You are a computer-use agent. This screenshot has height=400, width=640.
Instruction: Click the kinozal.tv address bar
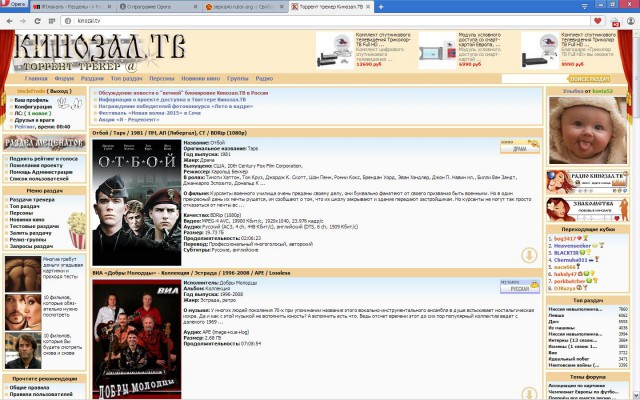coord(327,21)
